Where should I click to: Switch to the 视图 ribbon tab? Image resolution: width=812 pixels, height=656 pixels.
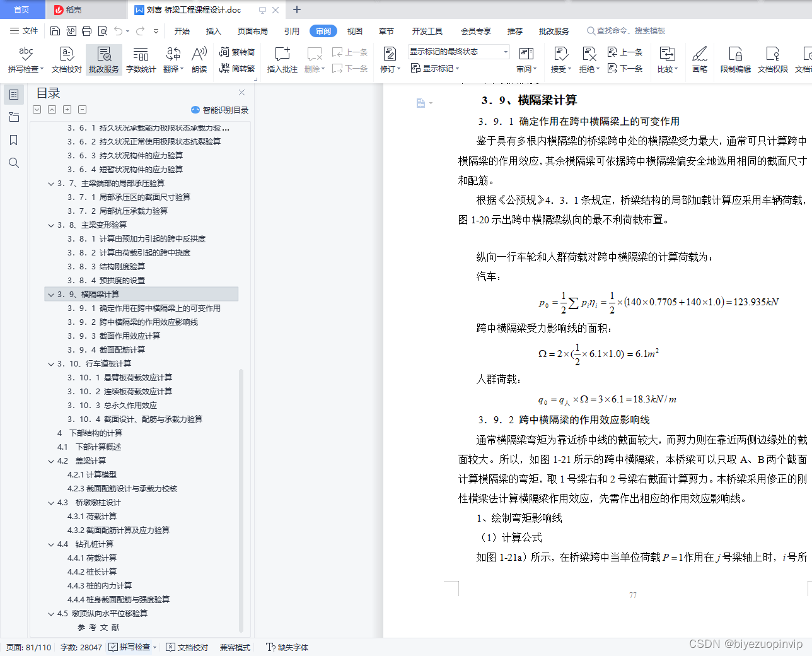click(x=355, y=31)
